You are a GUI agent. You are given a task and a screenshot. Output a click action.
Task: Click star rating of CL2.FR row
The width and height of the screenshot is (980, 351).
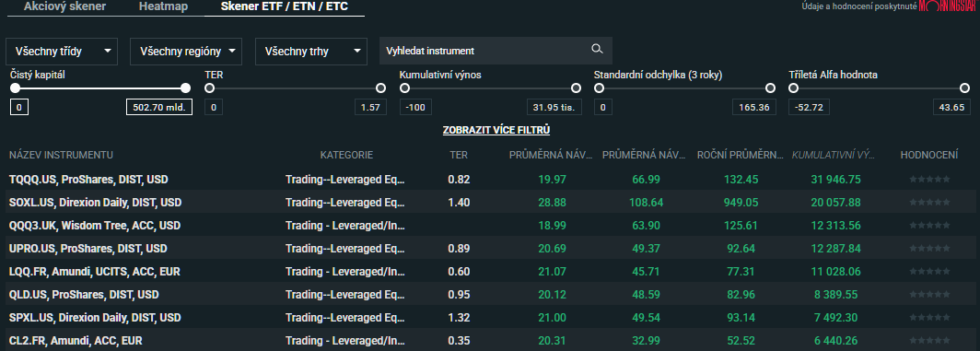(929, 341)
